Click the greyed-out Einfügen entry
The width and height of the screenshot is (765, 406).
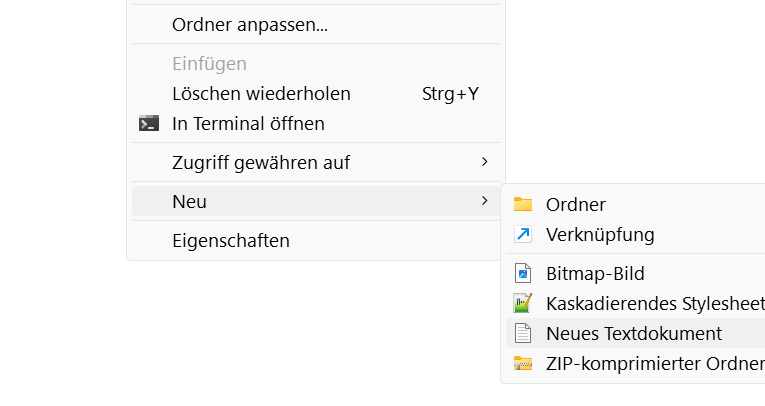tap(209, 64)
